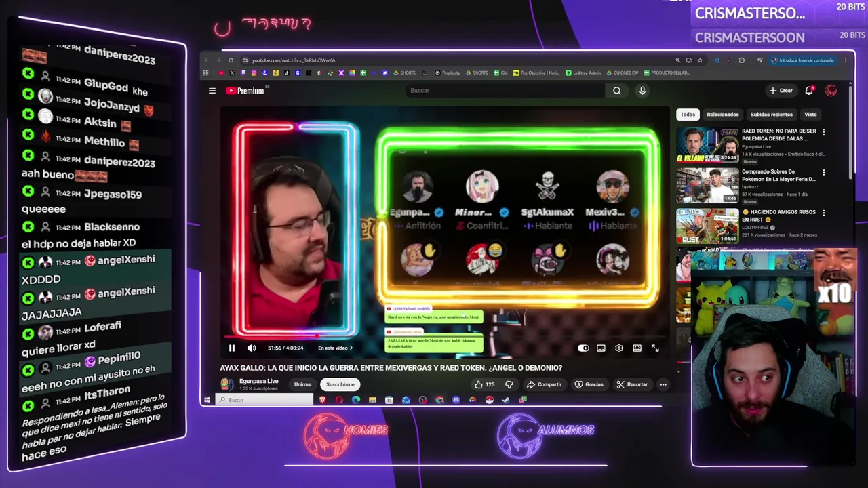Image resolution: width=868 pixels, height=488 pixels.
Task: Open video settings gear
Action: 619,348
